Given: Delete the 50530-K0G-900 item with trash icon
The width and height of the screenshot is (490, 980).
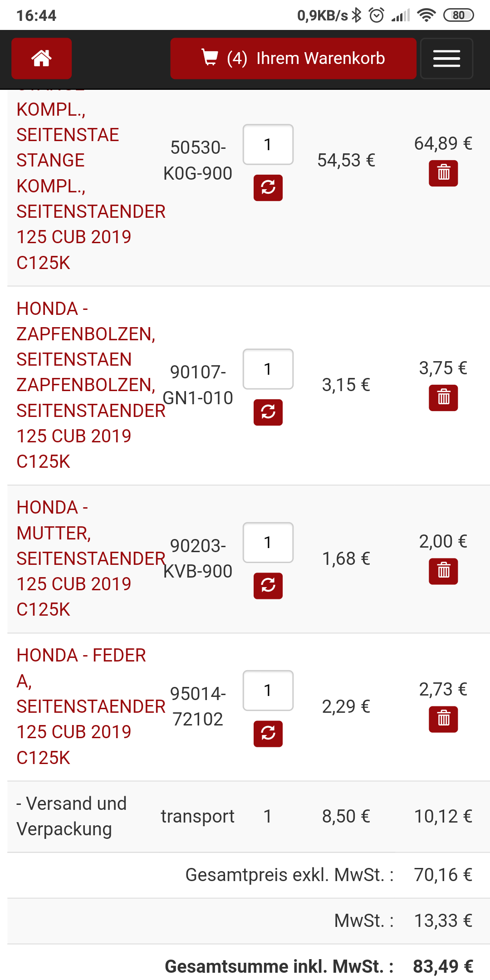Looking at the screenshot, I should click(x=443, y=173).
